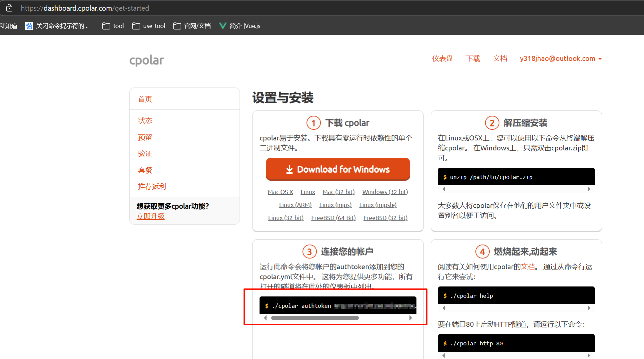Open 下载 in the top navigation
Viewport: 644px width, 359px height.
[473, 59]
